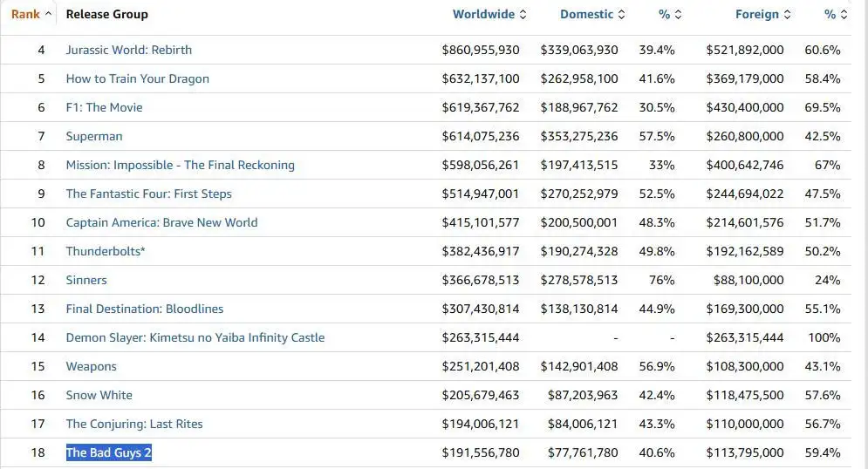The width and height of the screenshot is (868, 469).
Task: Select Superman domestic share 57.5%
Action: tap(657, 136)
